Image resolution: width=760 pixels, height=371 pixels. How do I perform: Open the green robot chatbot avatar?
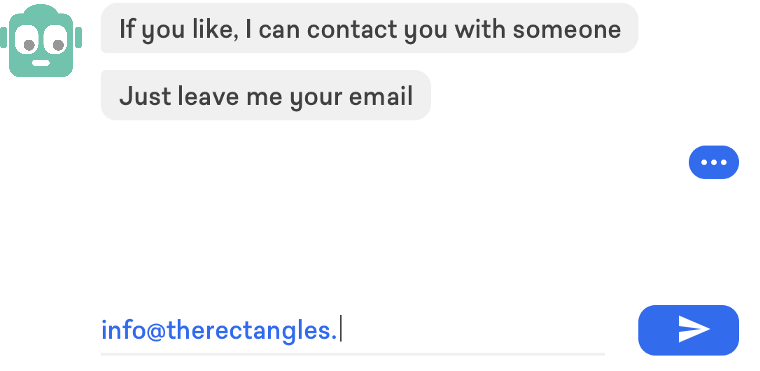[41, 41]
